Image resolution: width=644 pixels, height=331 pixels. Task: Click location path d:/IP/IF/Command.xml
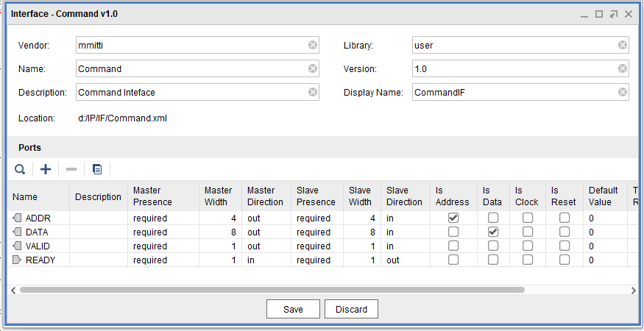point(122,118)
